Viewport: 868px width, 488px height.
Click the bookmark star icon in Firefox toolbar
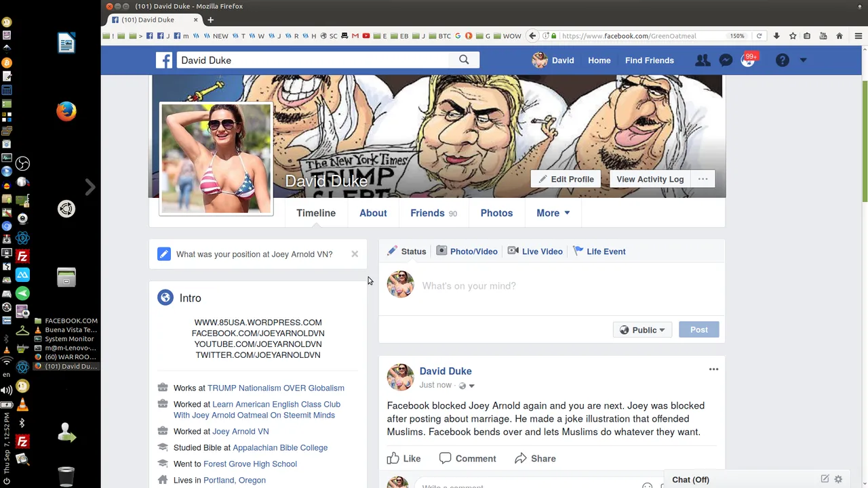[793, 36]
